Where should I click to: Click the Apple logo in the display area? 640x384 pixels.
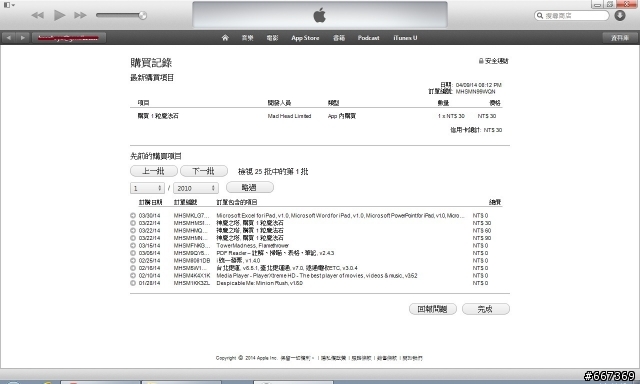coord(320,16)
